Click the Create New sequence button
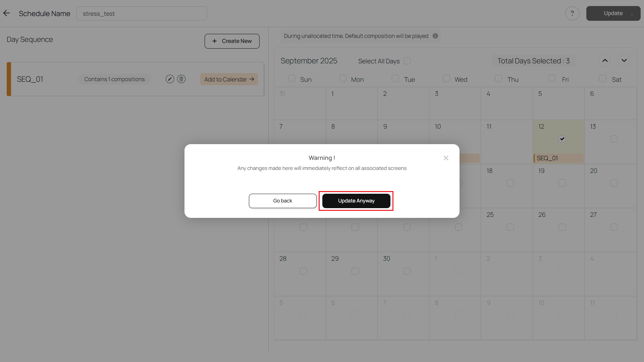This screenshot has height=362, width=644. point(232,41)
